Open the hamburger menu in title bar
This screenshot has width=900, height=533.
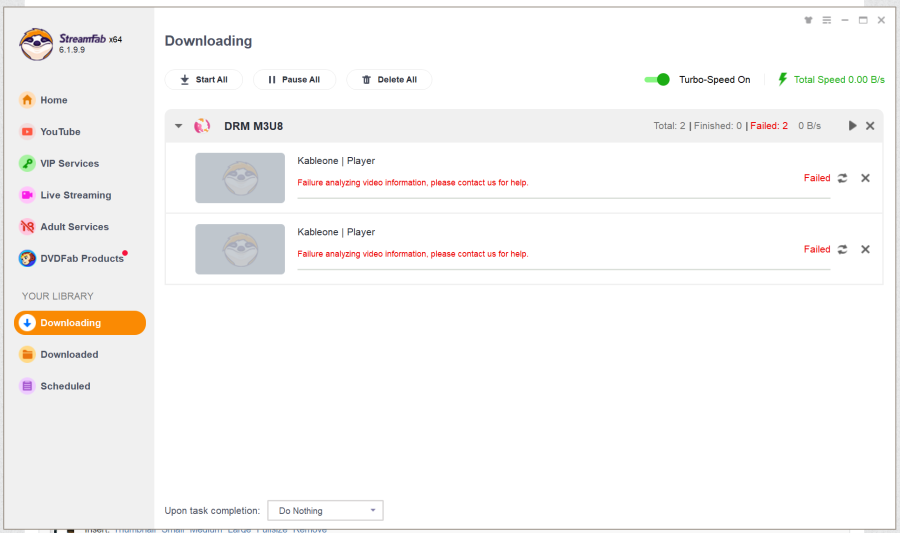tap(827, 20)
